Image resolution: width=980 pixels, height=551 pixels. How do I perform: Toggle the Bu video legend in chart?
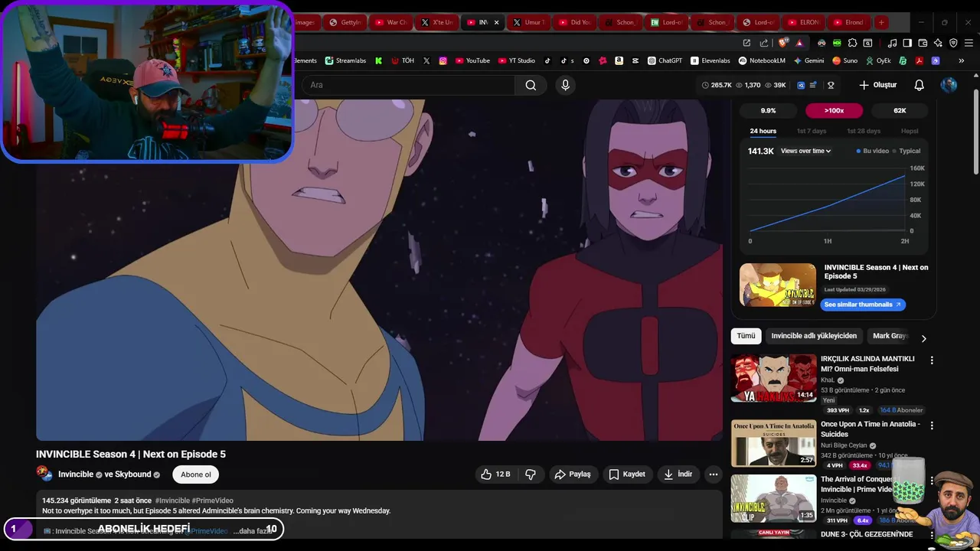[x=873, y=152]
